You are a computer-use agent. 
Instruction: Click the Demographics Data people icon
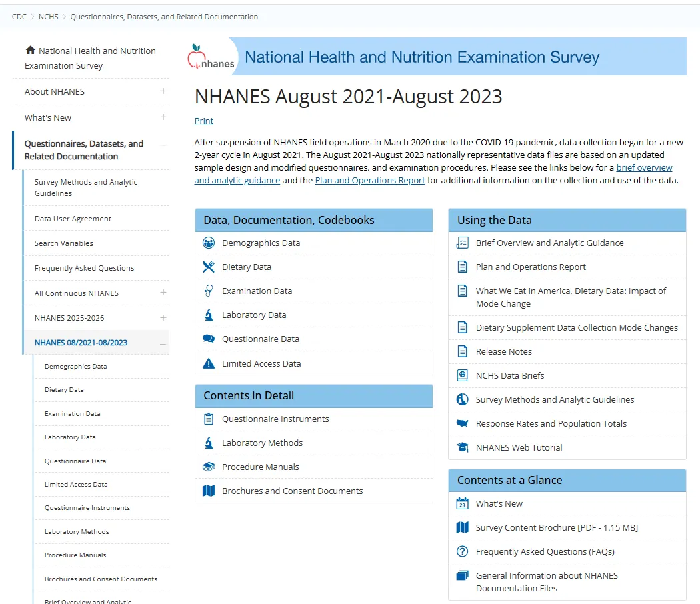(x=209, y=243)
